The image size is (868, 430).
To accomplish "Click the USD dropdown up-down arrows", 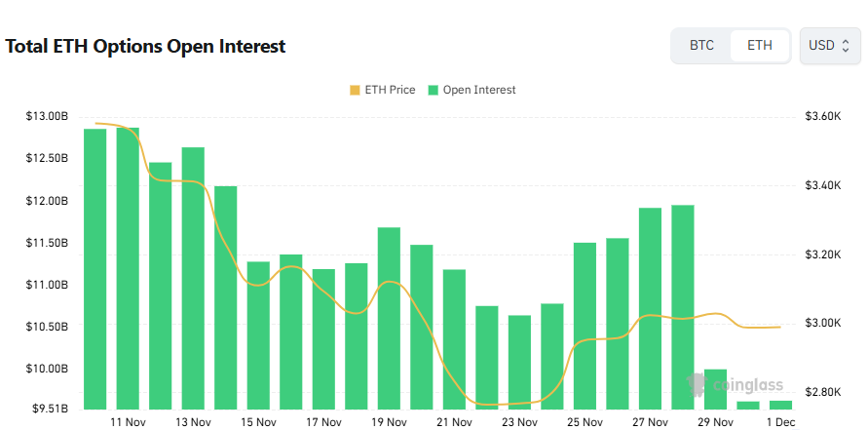I will click(x=846, y=46).
